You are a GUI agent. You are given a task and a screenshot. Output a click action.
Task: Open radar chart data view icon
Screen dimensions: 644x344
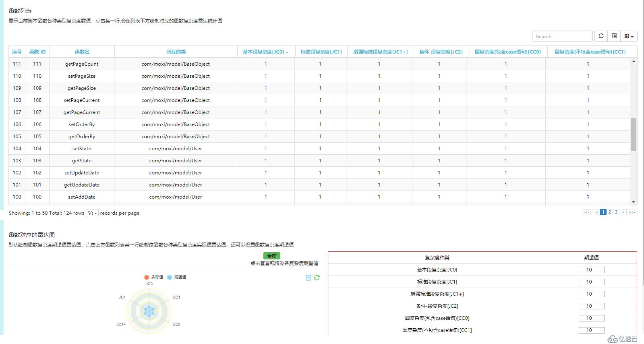[309, 278]
